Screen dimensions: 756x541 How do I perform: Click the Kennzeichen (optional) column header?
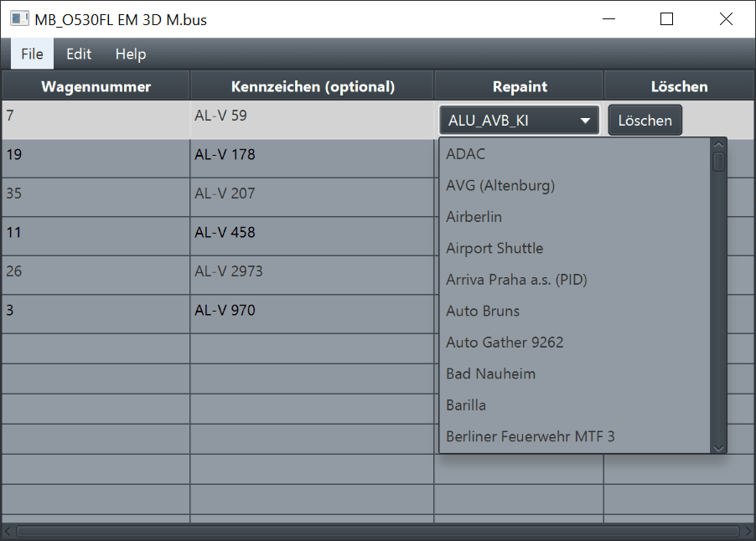click(x=313, y=86)
